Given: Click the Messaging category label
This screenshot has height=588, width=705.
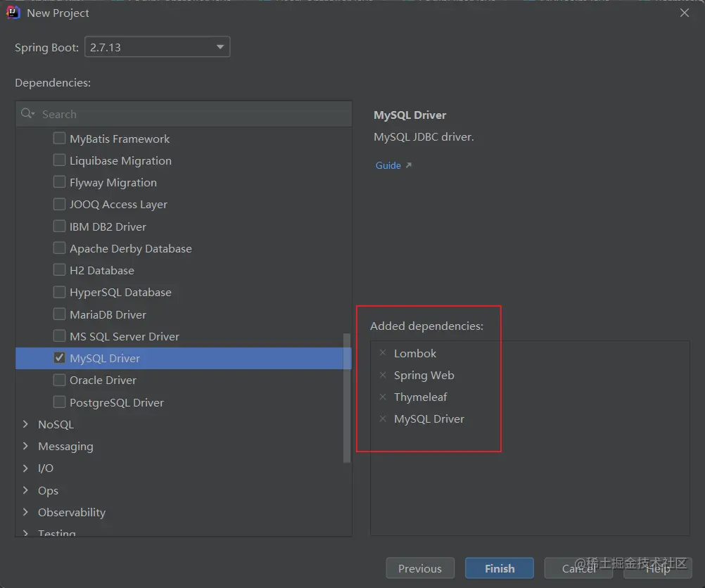Looking at the screenshot, I should click(65, 447).
